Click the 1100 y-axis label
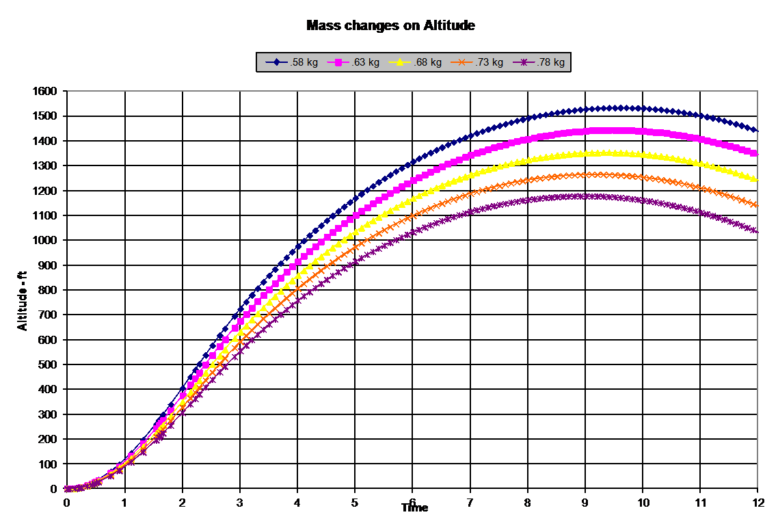Viewport: 778px width, 532px height. tap(44, 215)
